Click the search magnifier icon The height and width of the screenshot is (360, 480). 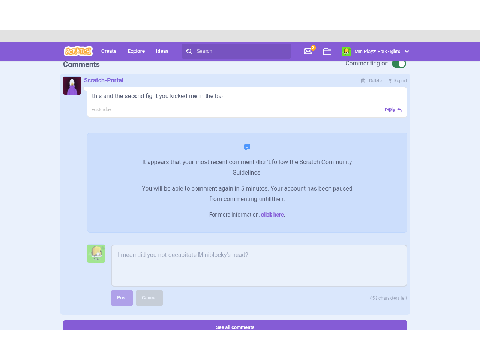pyautogui.click(x=189, y=51)
